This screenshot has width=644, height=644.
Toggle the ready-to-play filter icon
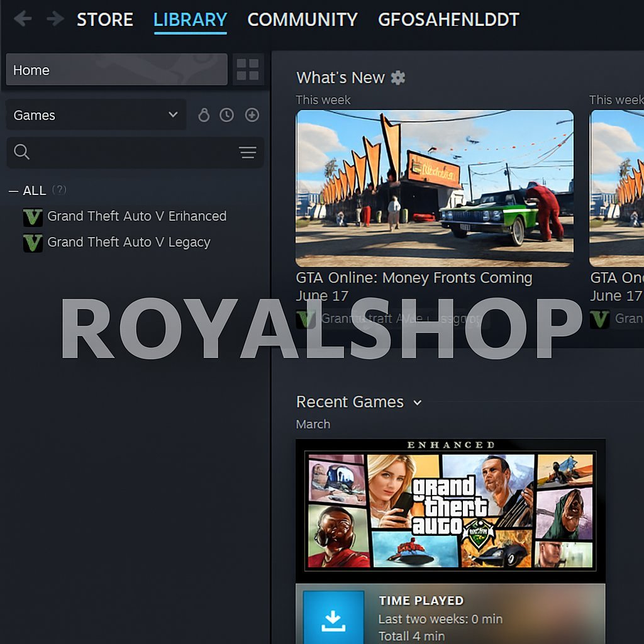tap(204, 115)
